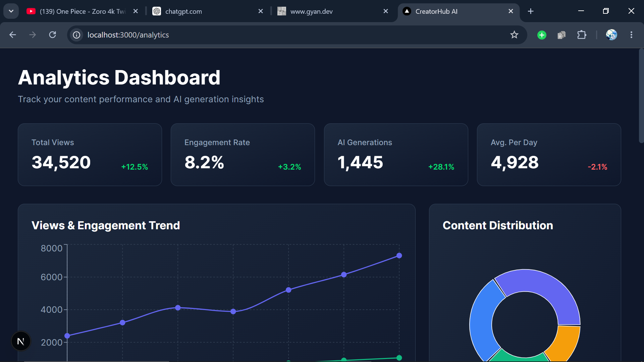Switch to the One Piece YouTube tab
The height and width of the screenshot is (362, 644).
[82, 11]
